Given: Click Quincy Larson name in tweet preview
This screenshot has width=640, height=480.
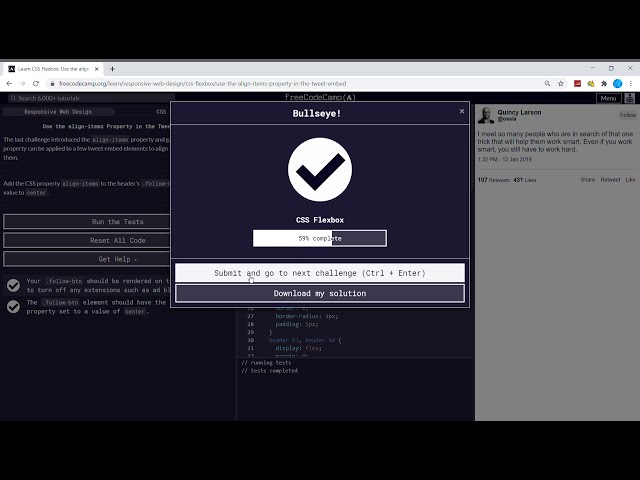Looking at the screenshot, I should click(x=519, y=112).
